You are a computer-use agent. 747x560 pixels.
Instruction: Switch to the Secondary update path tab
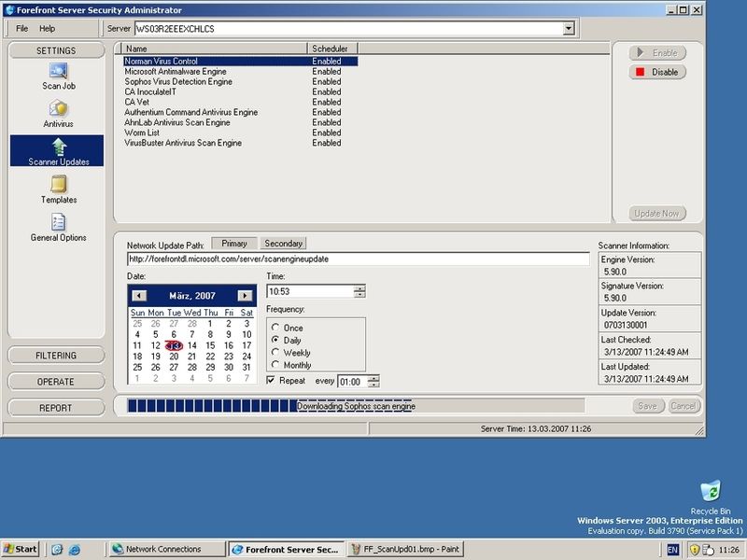point(284,244)
